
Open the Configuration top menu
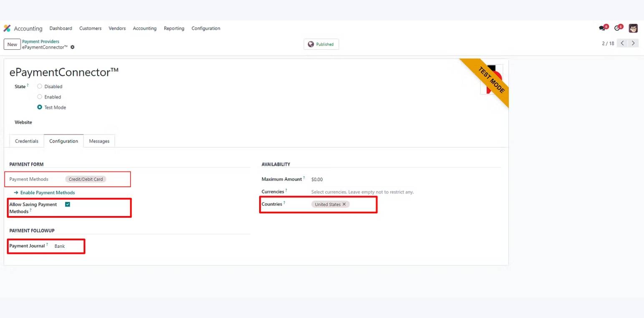[206, 28]
